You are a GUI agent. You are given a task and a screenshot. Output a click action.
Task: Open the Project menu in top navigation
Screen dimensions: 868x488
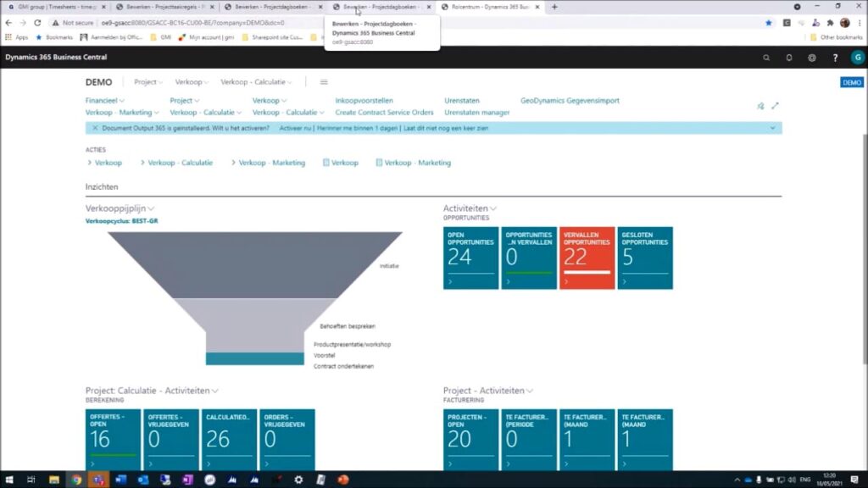pos(149,82)
